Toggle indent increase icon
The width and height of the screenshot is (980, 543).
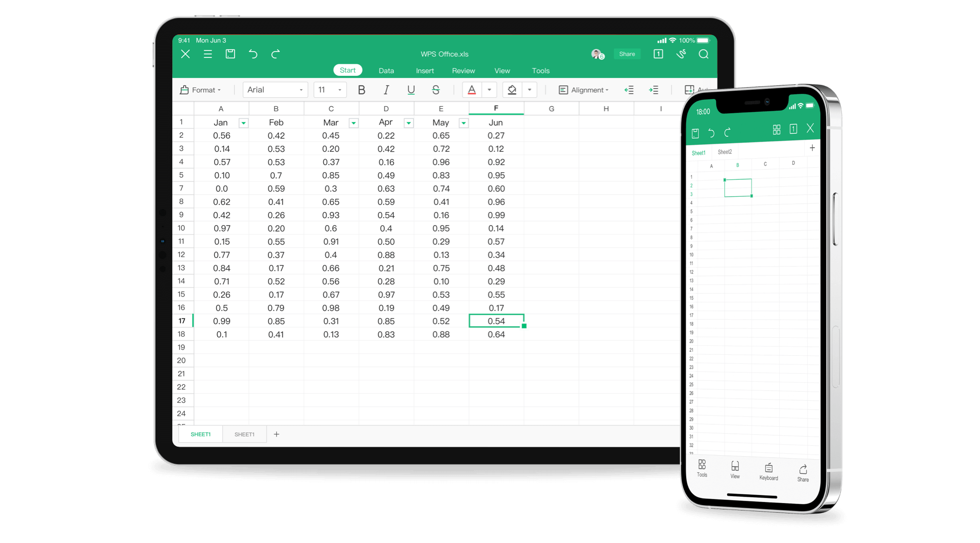pos(654,90)
